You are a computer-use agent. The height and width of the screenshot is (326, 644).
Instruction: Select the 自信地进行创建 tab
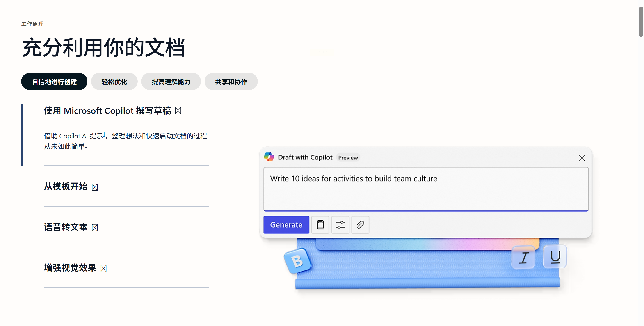[x=54, y=81]
